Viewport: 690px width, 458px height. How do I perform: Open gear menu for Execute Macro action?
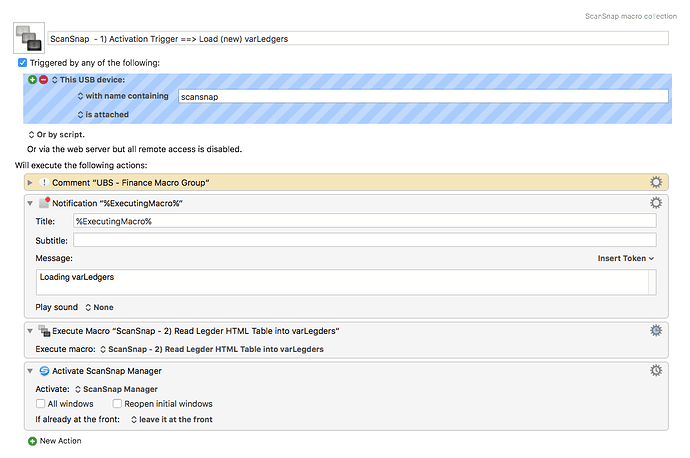656,330
